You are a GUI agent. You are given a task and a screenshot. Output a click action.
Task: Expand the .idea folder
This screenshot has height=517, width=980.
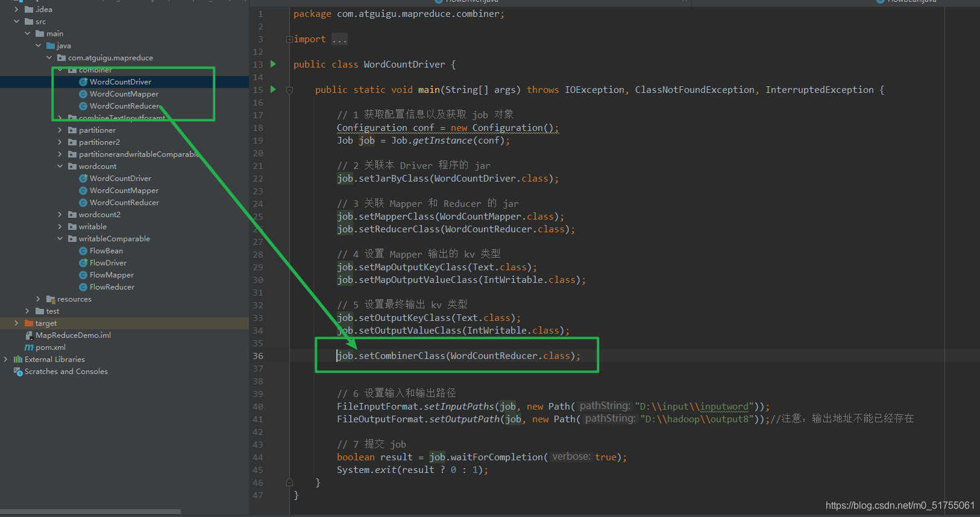(x=16, y=10)
